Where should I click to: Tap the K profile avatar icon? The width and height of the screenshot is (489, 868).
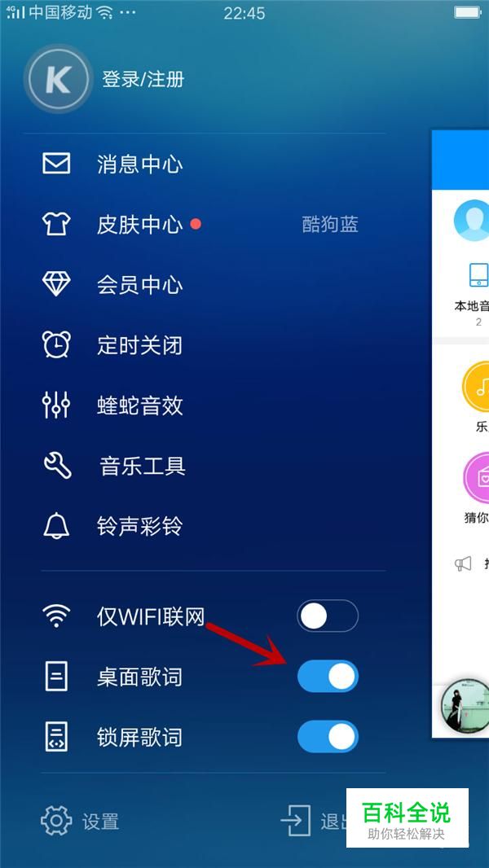[58, 79]
